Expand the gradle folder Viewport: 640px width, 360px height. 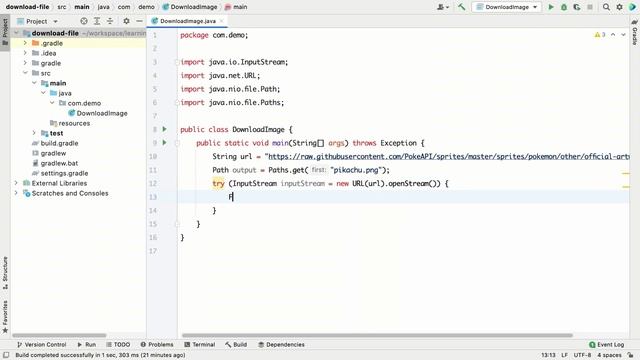point(25,63)
